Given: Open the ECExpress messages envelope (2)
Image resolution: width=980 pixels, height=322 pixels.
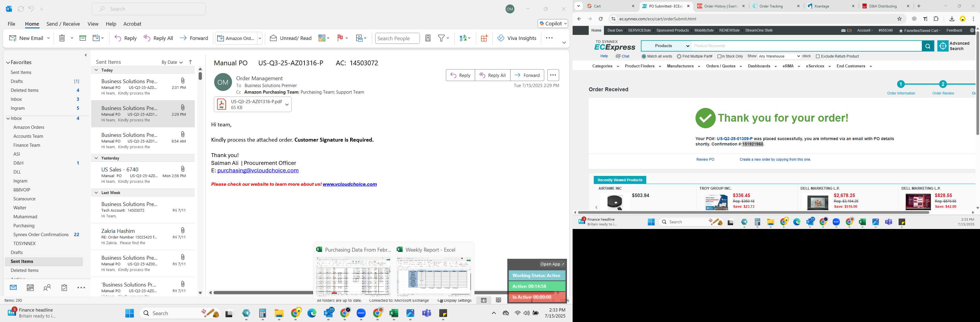Looking at the screenshot, I should click(x=846, y=30).
